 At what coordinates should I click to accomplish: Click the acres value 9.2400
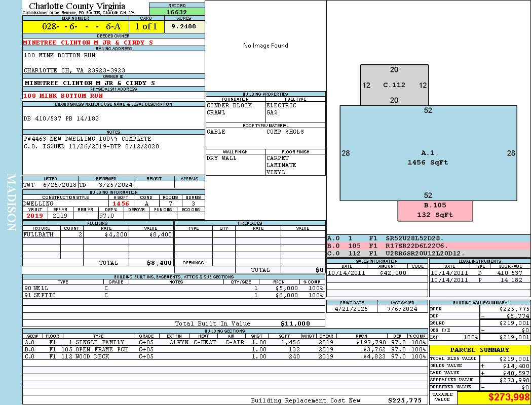coord(184,26)
